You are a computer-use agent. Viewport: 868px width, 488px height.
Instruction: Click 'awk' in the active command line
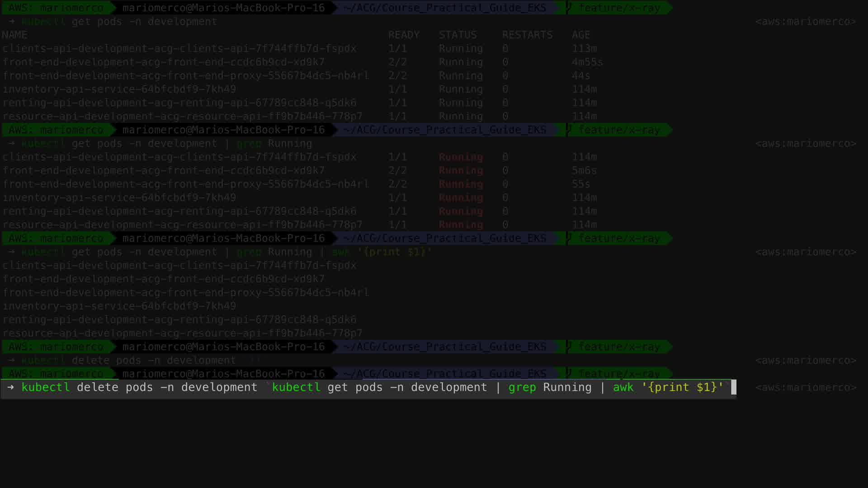point(623,388)
